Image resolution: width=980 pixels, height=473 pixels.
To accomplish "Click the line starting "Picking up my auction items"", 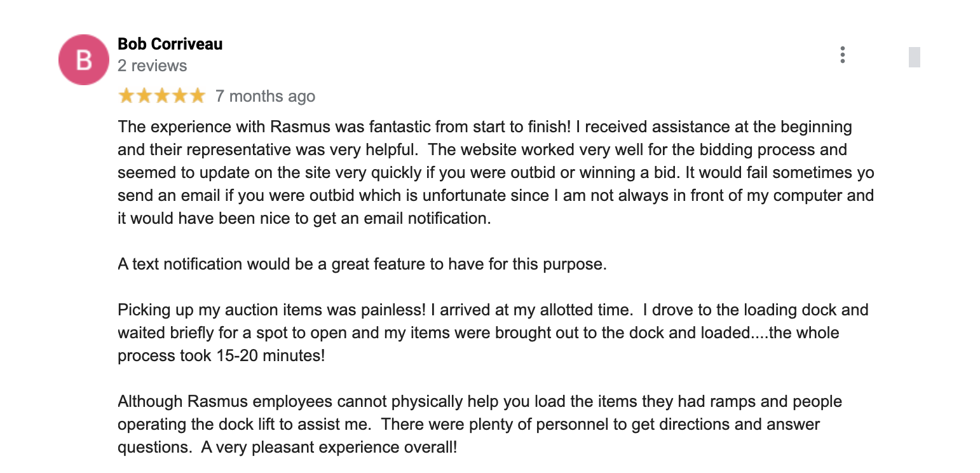I will (493, 310).
